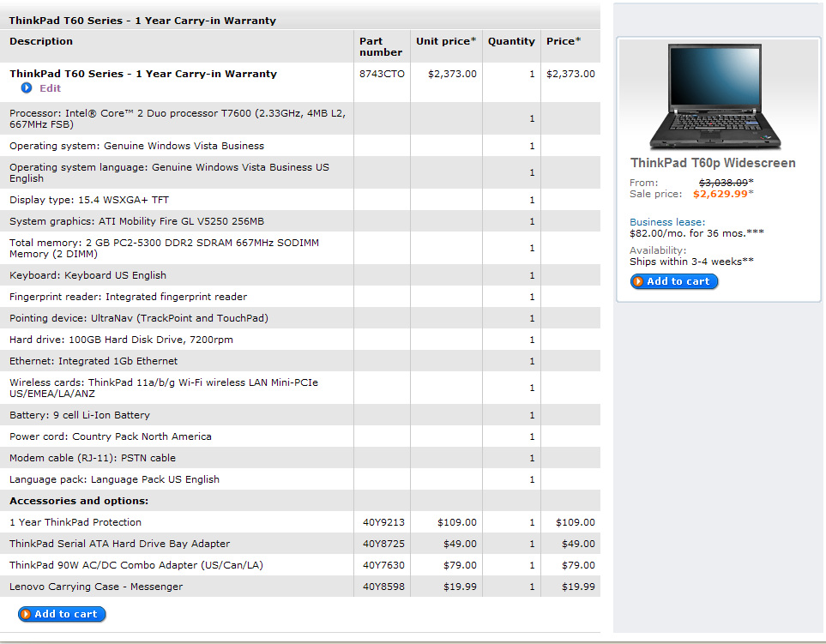The width and height of the screenshot is (826, 644).
Task: Select Hard drive 100GB 7200rpm row
Action: point(300,340)
